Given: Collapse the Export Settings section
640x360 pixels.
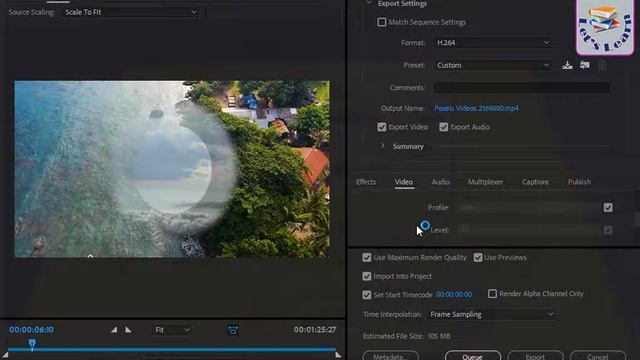Looking at the screenshot, I should [369, 3].
